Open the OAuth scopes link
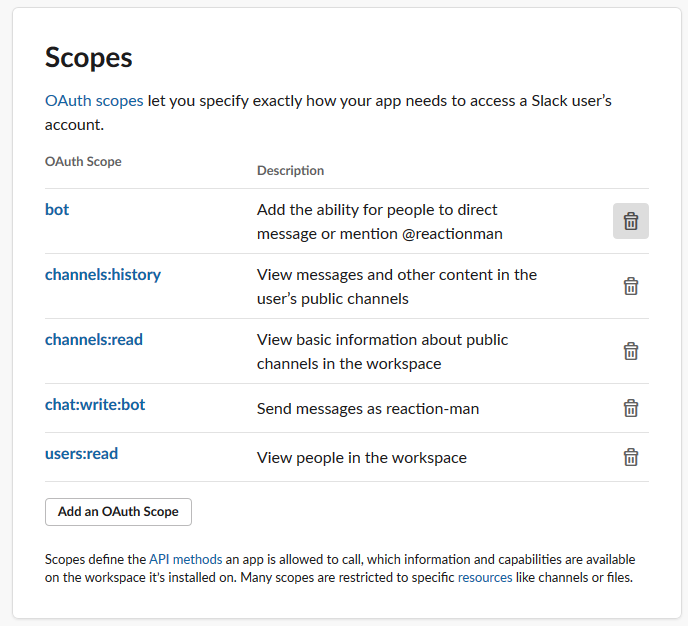Viewport: 688px width, 626px height. coord(94,101)
